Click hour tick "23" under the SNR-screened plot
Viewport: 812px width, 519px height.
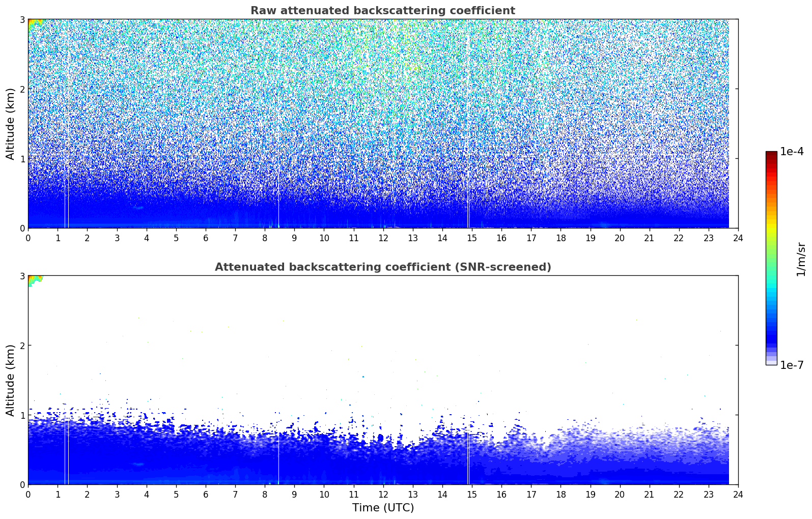pyautogui.click(x=709, y=494)
